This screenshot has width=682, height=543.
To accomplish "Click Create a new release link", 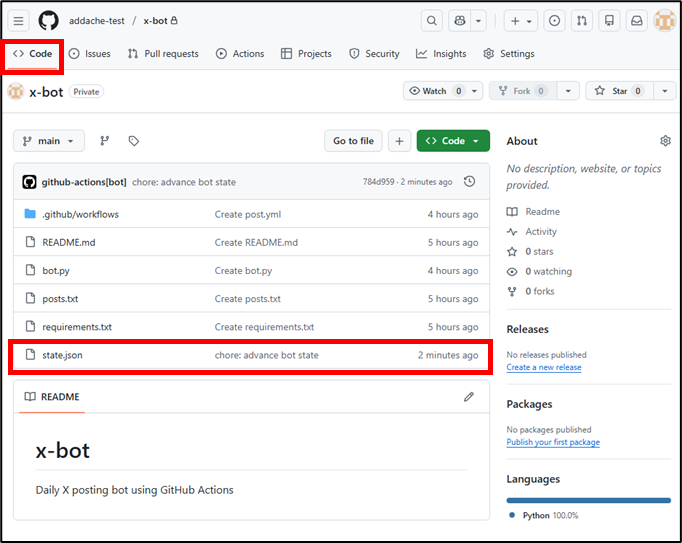I will click(543, 367).
